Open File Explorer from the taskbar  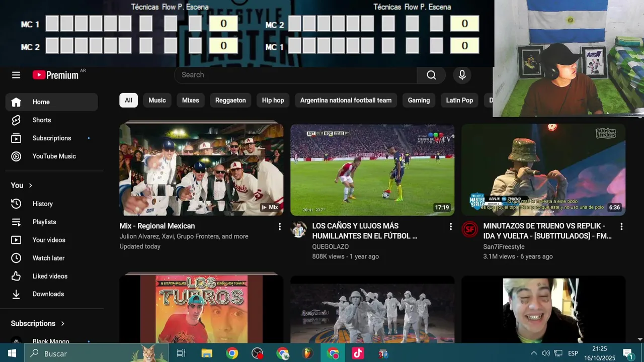point(207,353)
